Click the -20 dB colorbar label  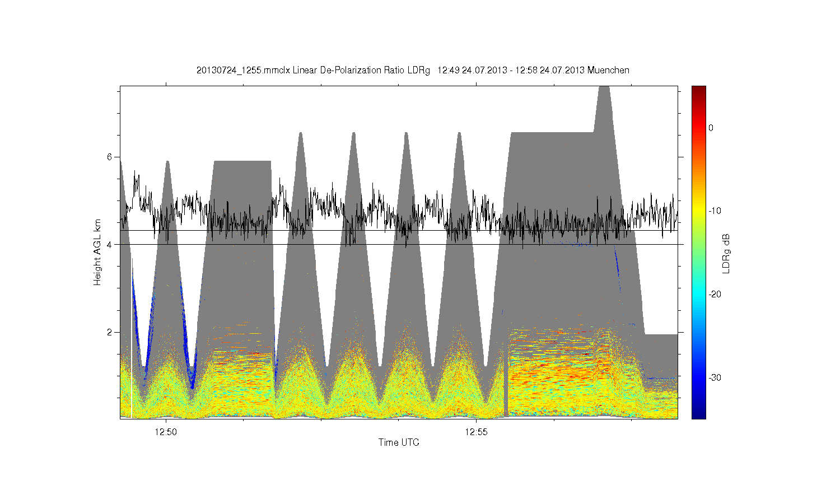click(714, 295)
